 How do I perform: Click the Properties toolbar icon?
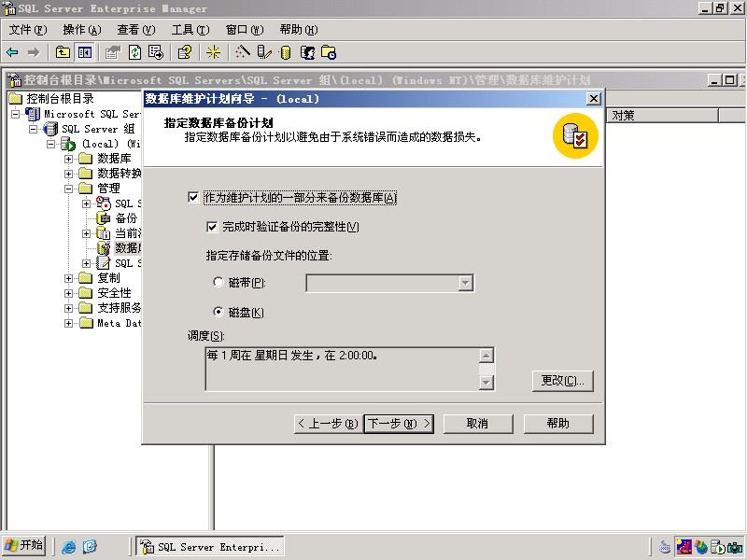(x=113, y=52)
